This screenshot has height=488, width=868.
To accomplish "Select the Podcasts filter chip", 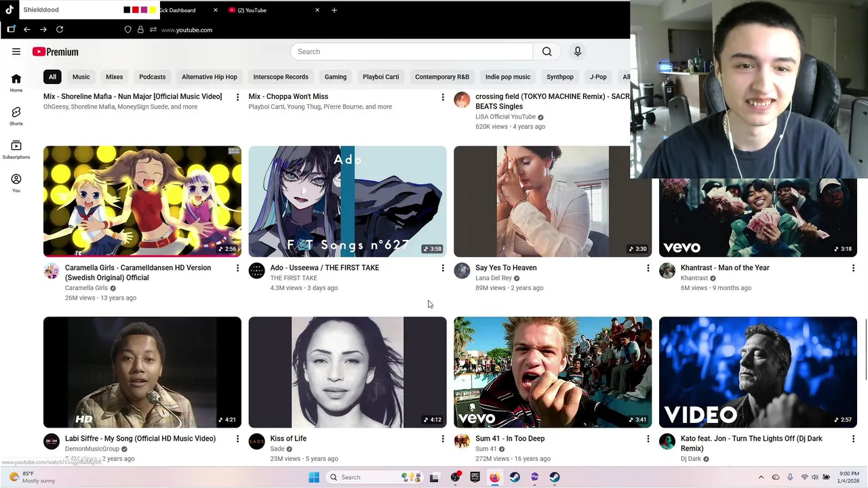I will pos(153,77).
